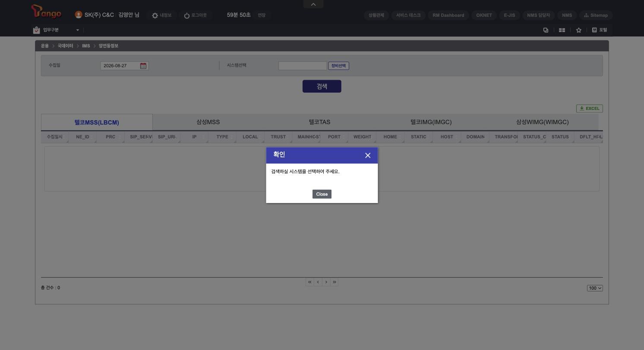Go to the last page
Image resolution: width=644 pixels, height=350 pixels.
tap(334, 282)
